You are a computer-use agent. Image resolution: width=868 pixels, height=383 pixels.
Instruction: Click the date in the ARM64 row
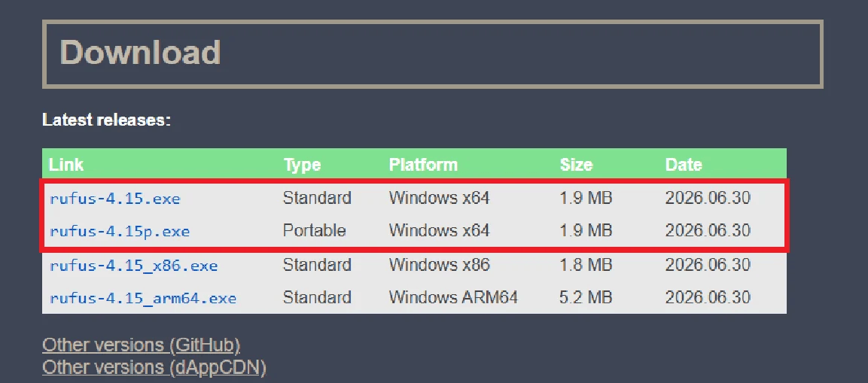click(708, 298)
